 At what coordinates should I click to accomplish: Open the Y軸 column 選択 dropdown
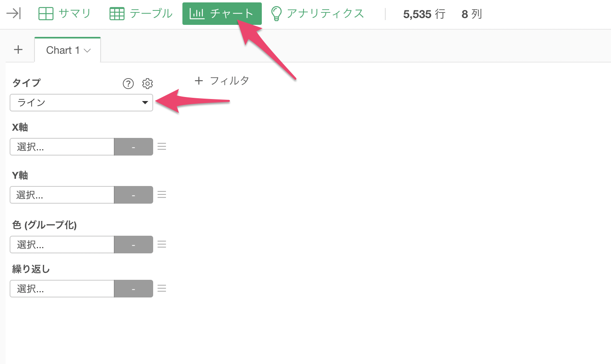62,195
